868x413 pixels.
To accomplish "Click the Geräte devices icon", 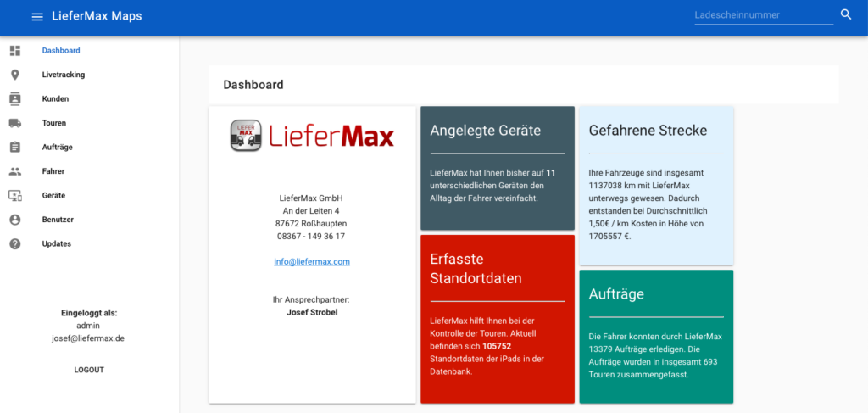I will [15, 196].
